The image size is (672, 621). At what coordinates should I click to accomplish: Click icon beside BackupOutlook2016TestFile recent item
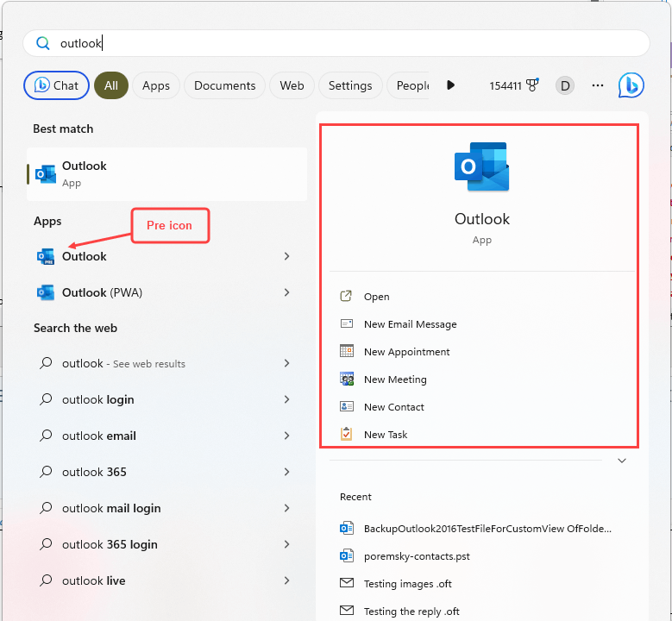coord(346,529)
